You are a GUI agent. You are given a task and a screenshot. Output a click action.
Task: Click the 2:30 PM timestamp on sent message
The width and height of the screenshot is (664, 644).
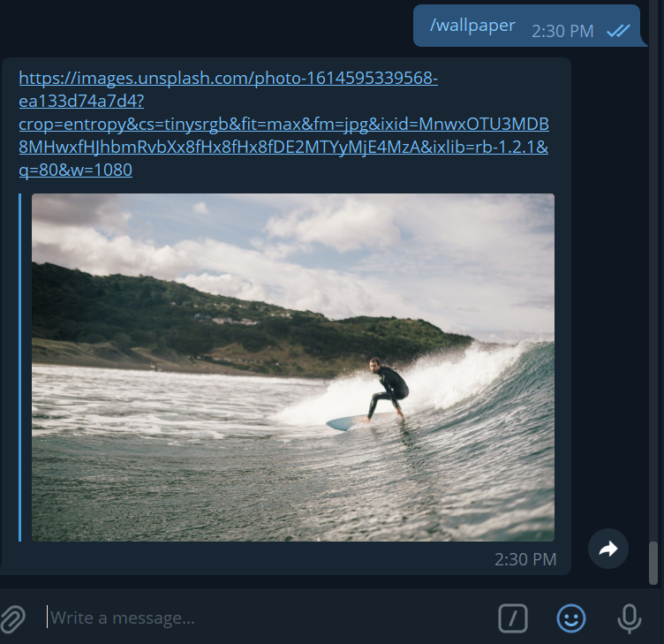tap(562, 31)
